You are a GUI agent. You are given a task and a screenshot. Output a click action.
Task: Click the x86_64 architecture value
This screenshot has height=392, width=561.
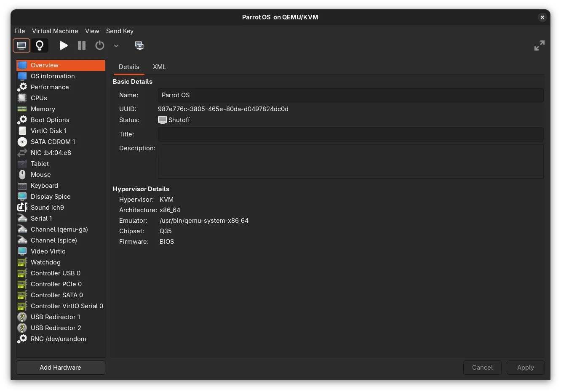[170, 210]
